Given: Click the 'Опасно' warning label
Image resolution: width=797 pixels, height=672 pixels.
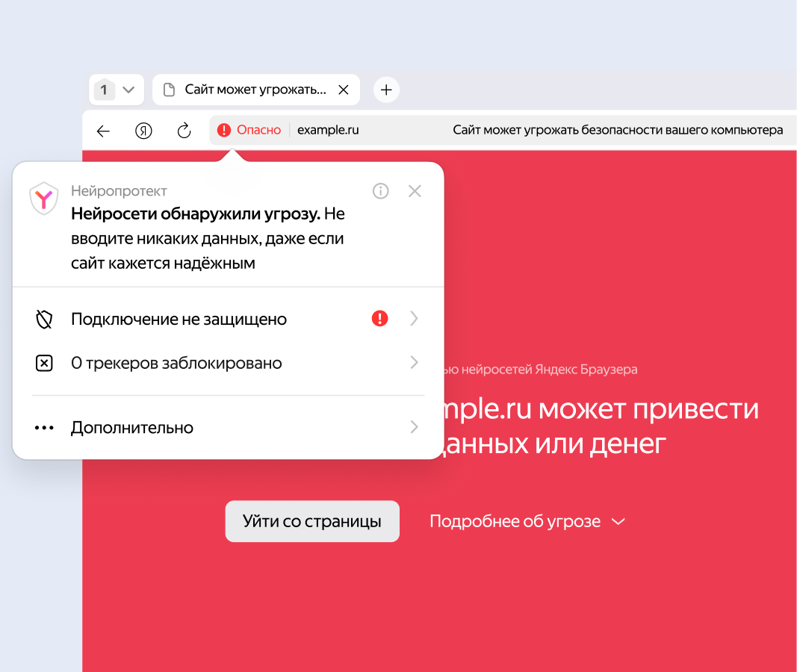Looking at the screenshot, I should (258, 130).
